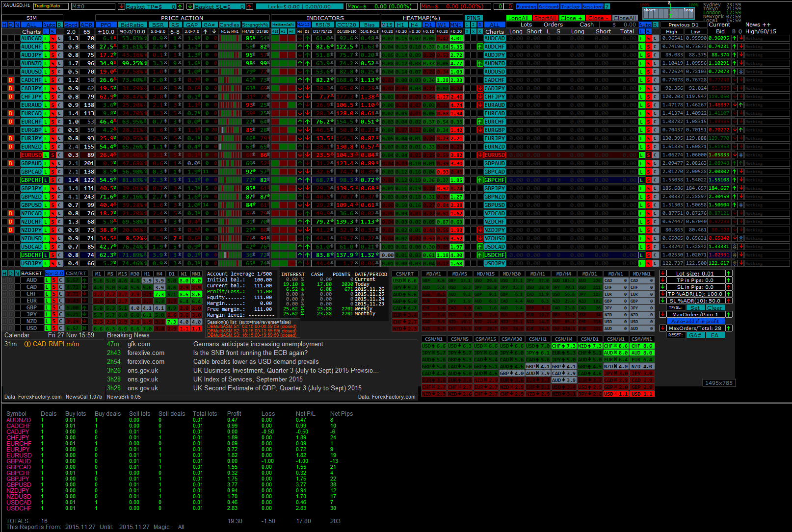Click the Strength% column header
Viewport: 792px width, 532px height.
point(255,25)
